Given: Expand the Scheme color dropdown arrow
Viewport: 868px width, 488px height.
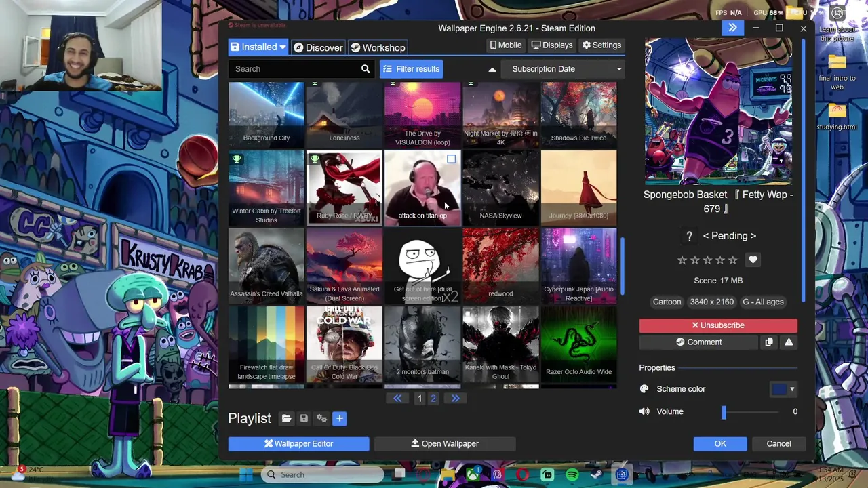Looking at the screenshot, I should tap(792, 389).
